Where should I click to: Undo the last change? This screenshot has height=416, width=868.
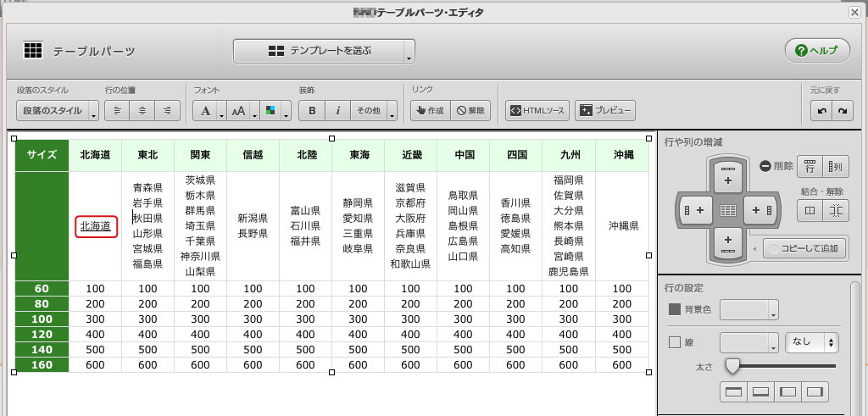821,111
